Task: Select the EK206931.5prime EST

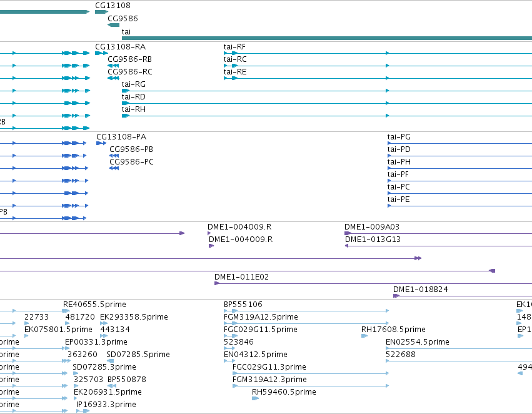Action: click(x=108, y=392)
